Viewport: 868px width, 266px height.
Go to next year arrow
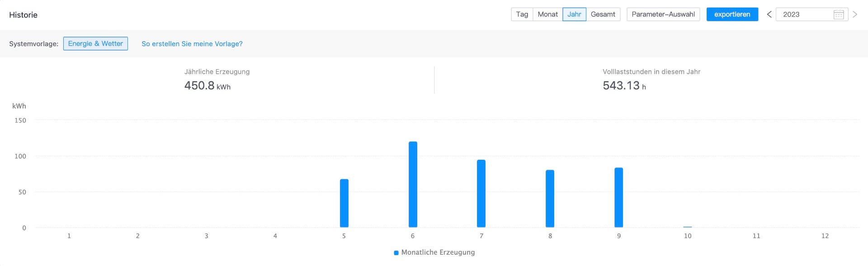point(855,14)
